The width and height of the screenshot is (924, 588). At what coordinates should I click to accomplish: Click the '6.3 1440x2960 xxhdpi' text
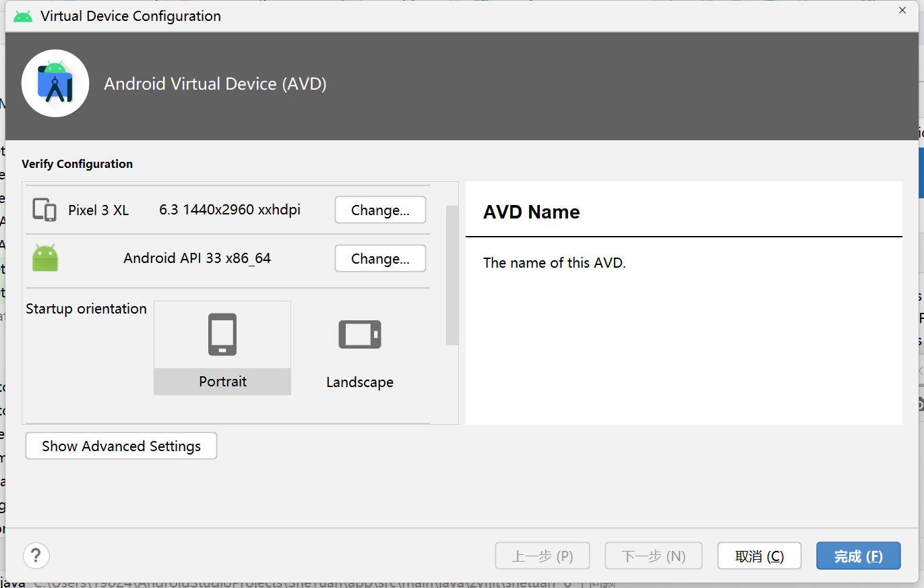230,210
